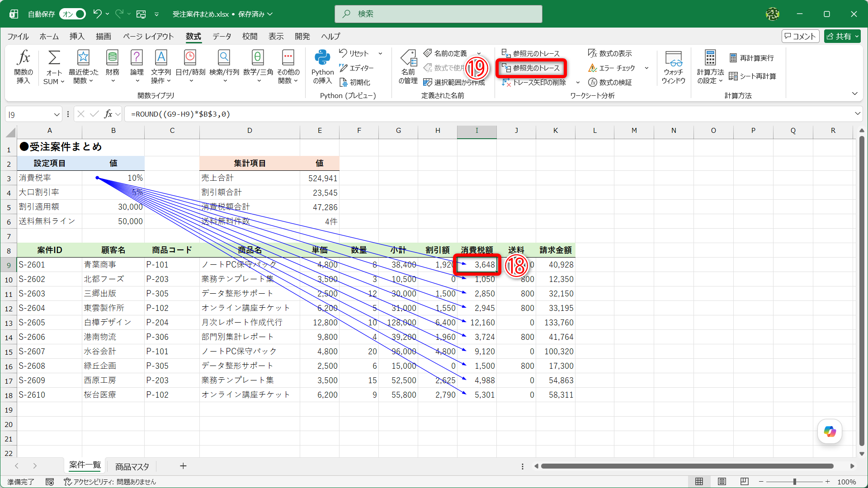Toggle the 自動保存 switch off
The width and height of the screenshot is (868, 488).
coord(73,14)
